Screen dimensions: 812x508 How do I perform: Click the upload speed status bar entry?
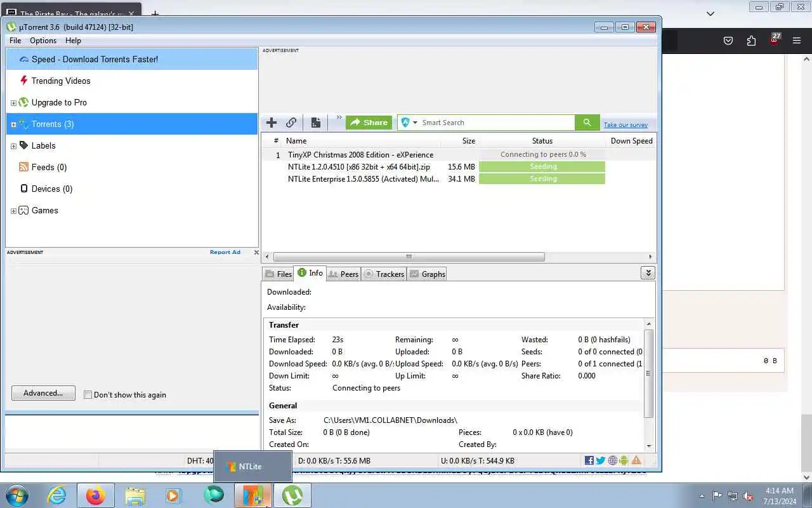(x=477, y=461)
